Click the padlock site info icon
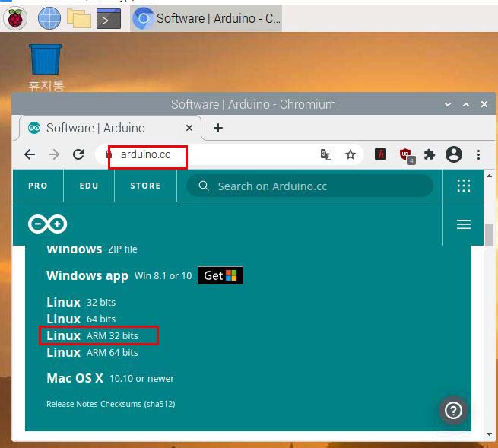498x448 pixels. tap(109, 154)
